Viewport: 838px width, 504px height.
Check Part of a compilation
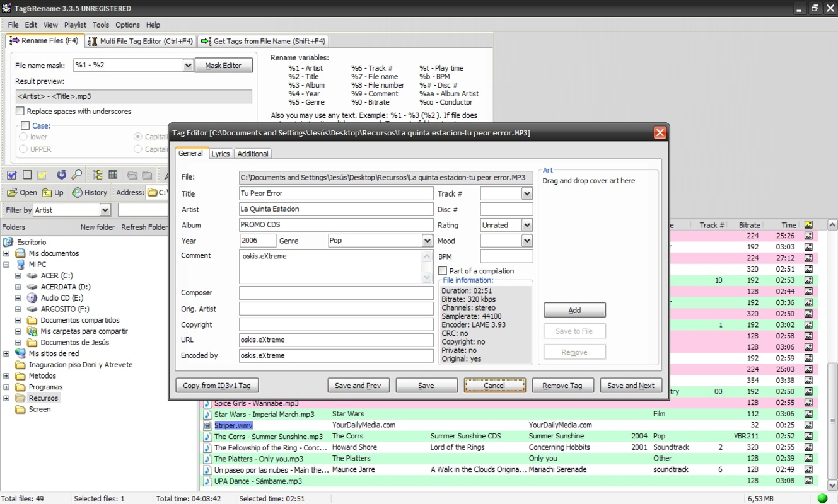[x=443, y=271]
